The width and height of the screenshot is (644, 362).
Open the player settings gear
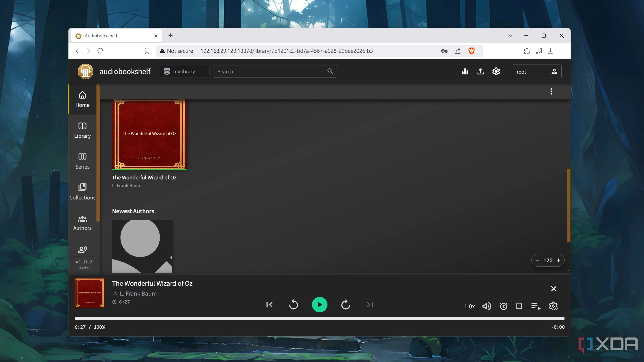point(553,306)
